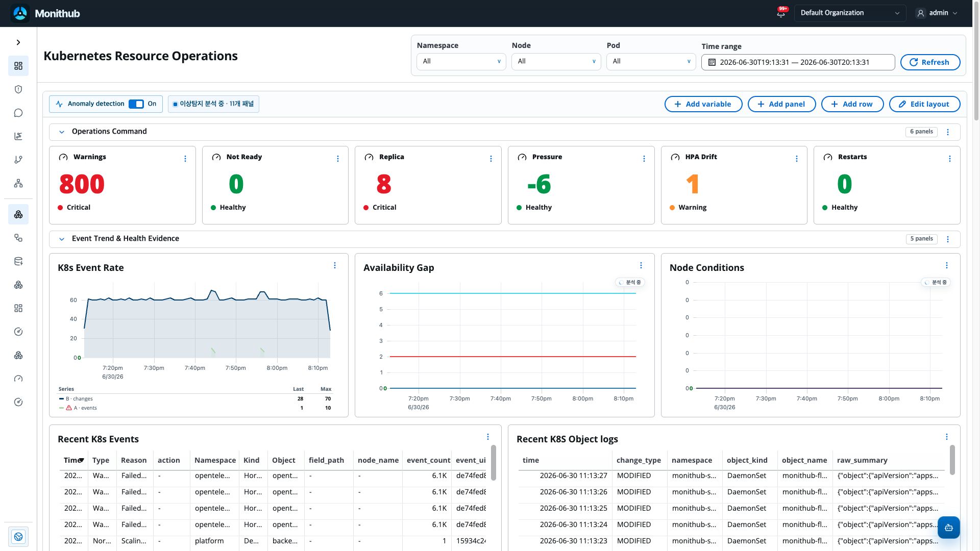Open the Operations Command row options menu
The image size is (980, 551).
pos(948,132)
